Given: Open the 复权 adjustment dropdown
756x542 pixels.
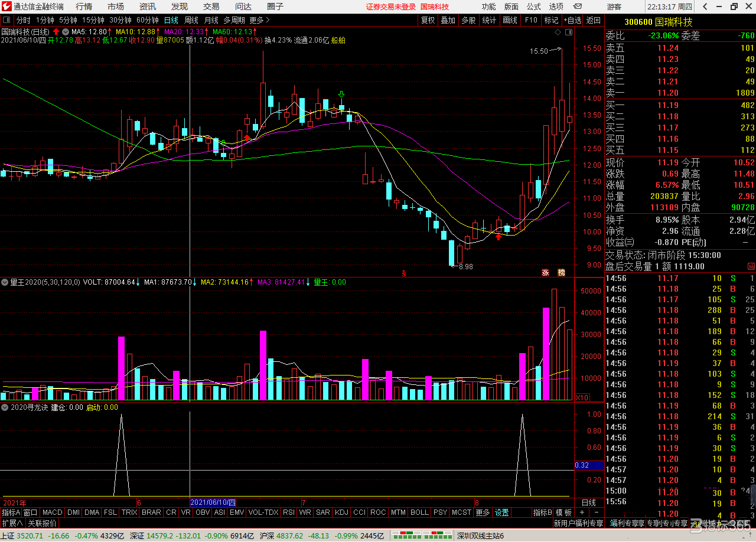Looking at the screenshot, I should click(x=428, y=20).
